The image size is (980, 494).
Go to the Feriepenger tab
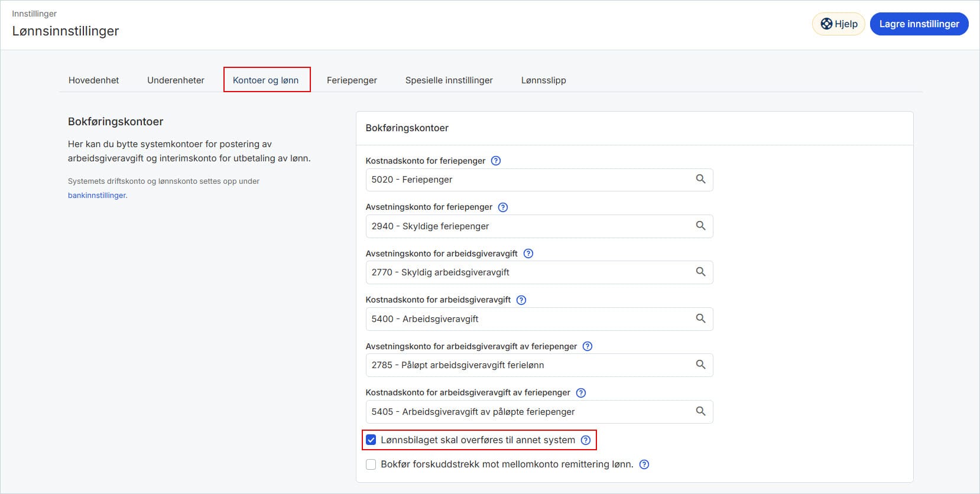[x=352, y=80]
